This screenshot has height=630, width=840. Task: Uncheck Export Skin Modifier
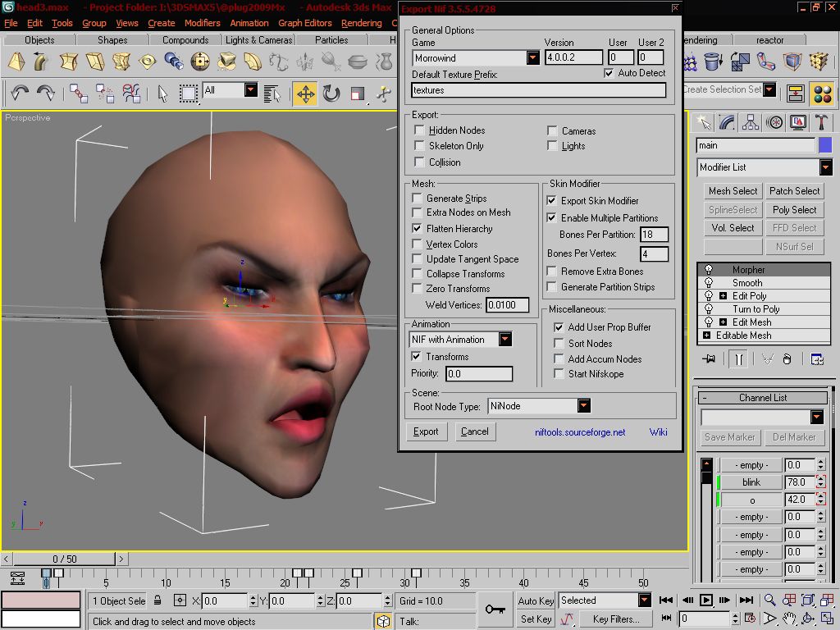551,200
